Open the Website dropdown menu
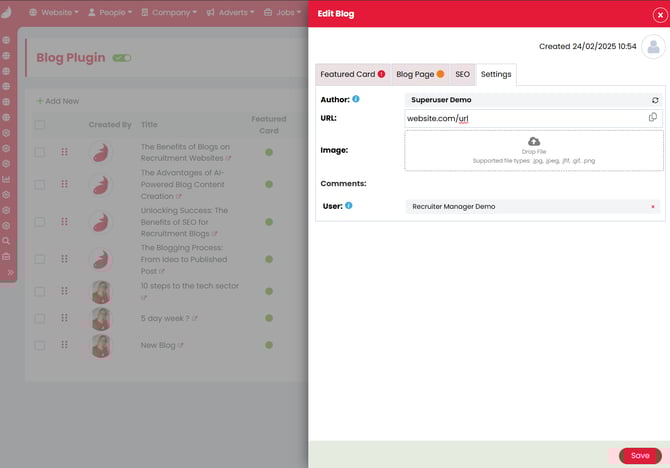 53,13
